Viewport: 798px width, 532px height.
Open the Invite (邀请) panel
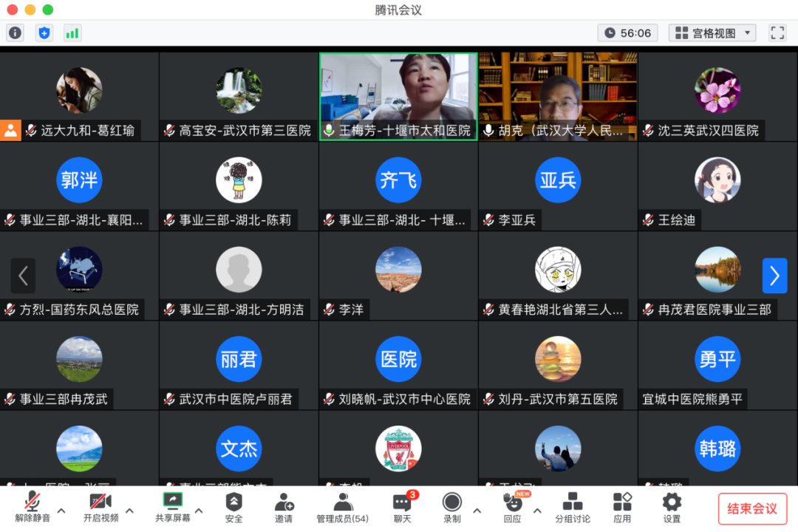(x=284, y=507)
